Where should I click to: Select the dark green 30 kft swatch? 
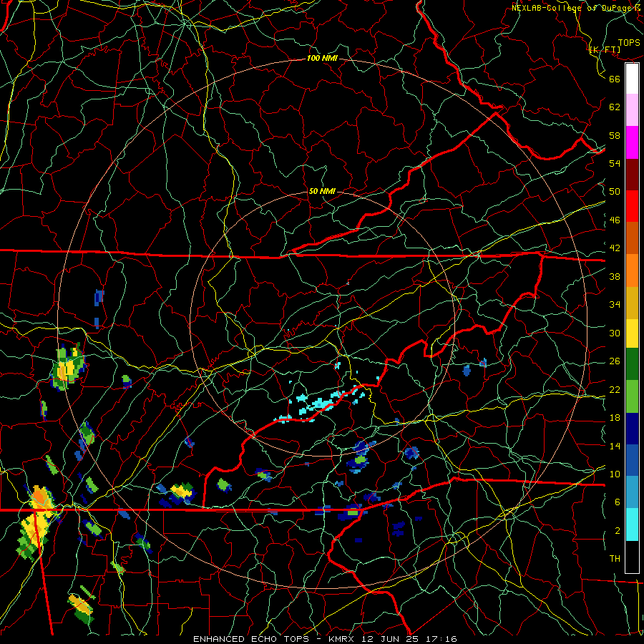point(632,364)
